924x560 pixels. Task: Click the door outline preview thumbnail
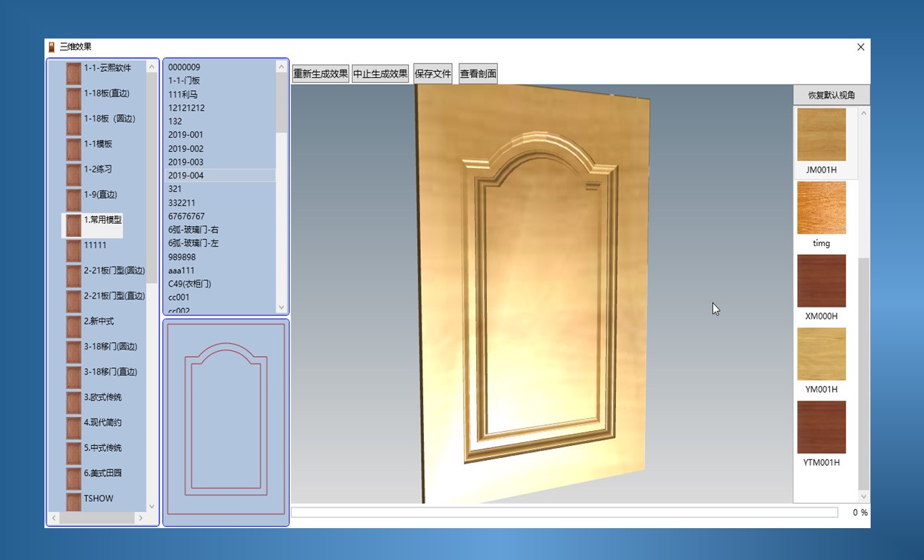226,421
